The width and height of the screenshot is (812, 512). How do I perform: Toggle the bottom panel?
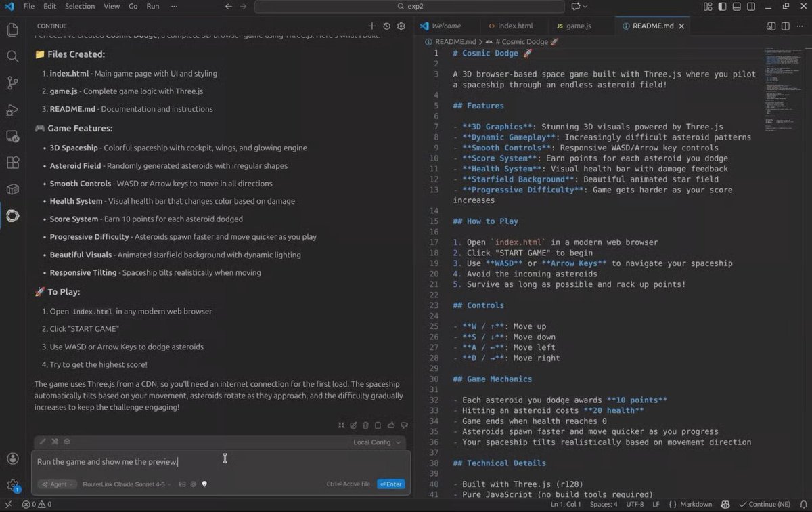738,6
